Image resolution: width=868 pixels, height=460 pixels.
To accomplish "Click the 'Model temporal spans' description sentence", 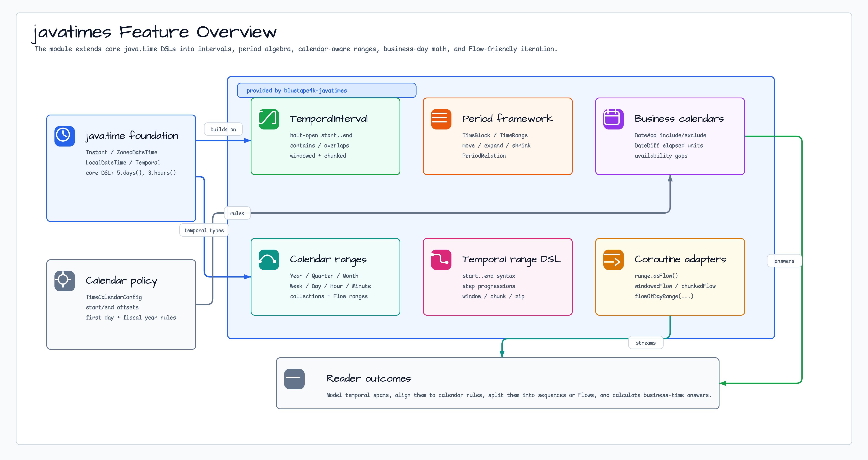I will tap(519, 395).
